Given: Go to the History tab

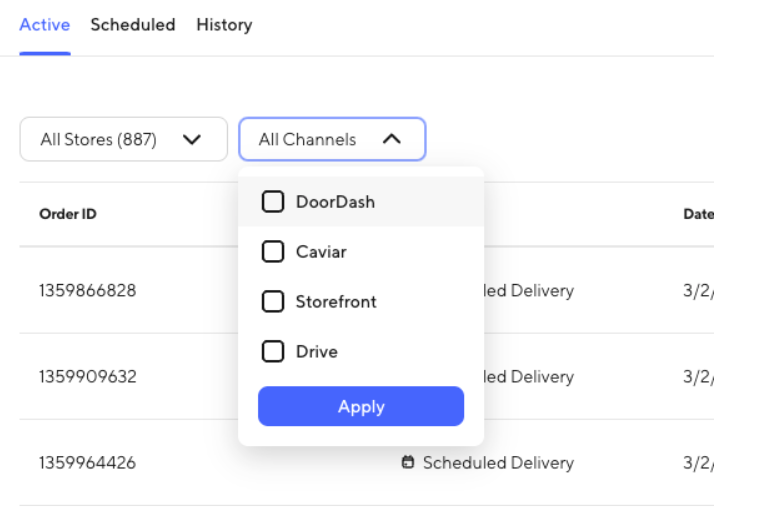Looking at the screenshot, I should [x=224, y=25].
